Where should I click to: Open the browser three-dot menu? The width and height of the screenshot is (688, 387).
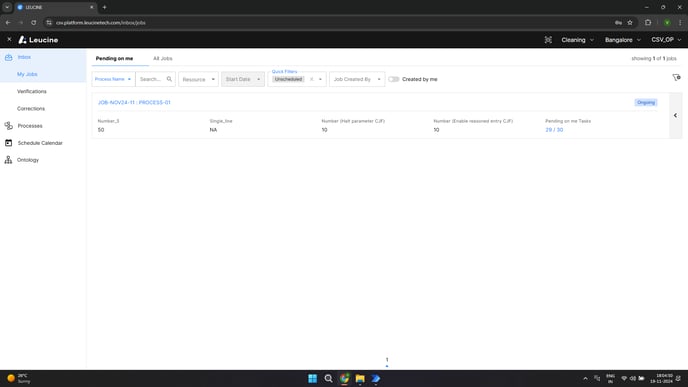(680, 22)
